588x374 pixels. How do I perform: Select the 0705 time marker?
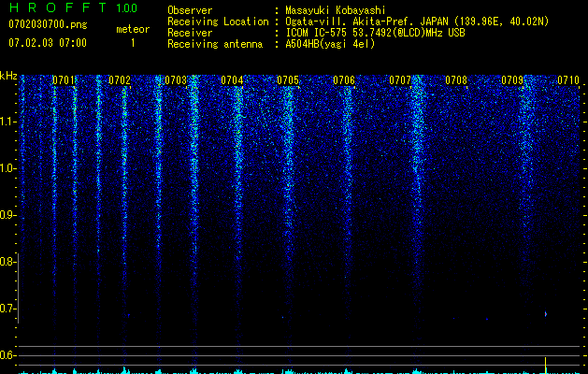[x=288, y=81]
